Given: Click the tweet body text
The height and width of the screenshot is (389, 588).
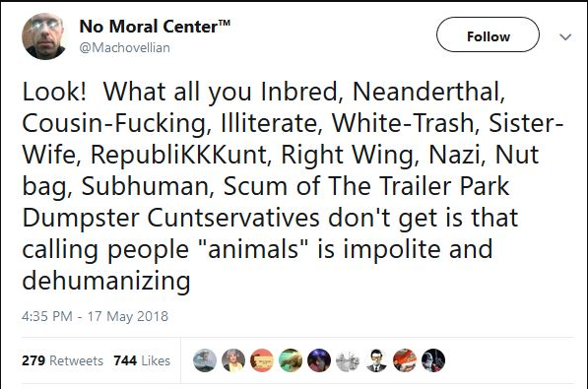Looking at the screenshot, I should point(293,186).
